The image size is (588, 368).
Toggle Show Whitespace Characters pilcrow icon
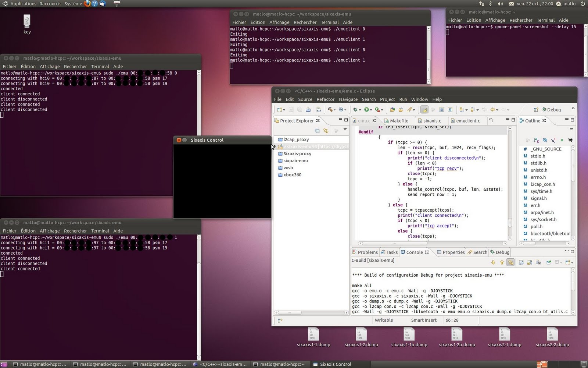coord(450,110)
